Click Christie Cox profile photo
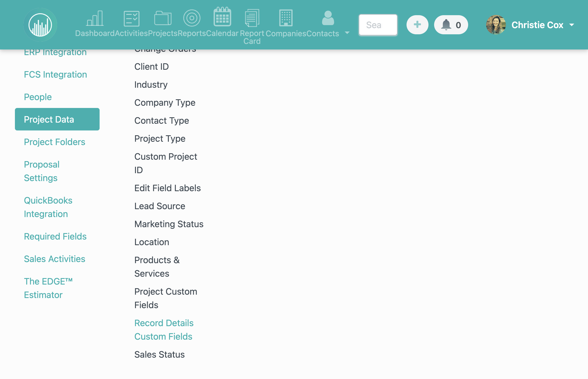This screenshot has height=379, width=588. point(496,25)
